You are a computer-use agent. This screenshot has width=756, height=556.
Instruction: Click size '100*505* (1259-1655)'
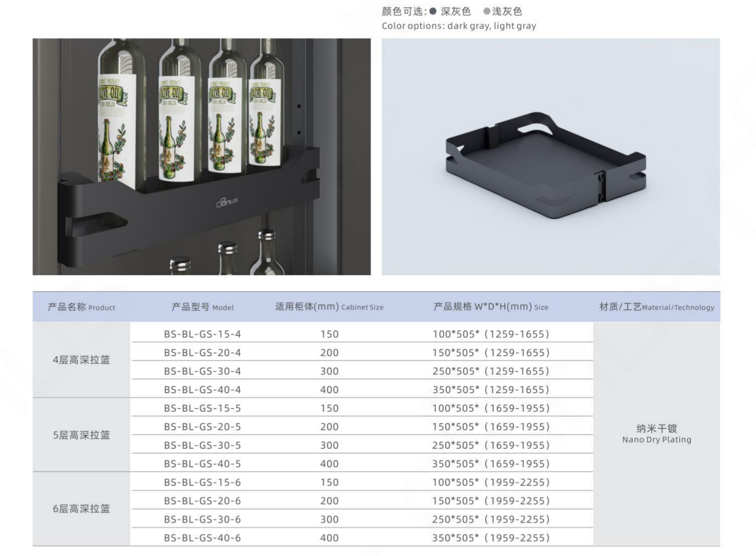pos(491,334)
